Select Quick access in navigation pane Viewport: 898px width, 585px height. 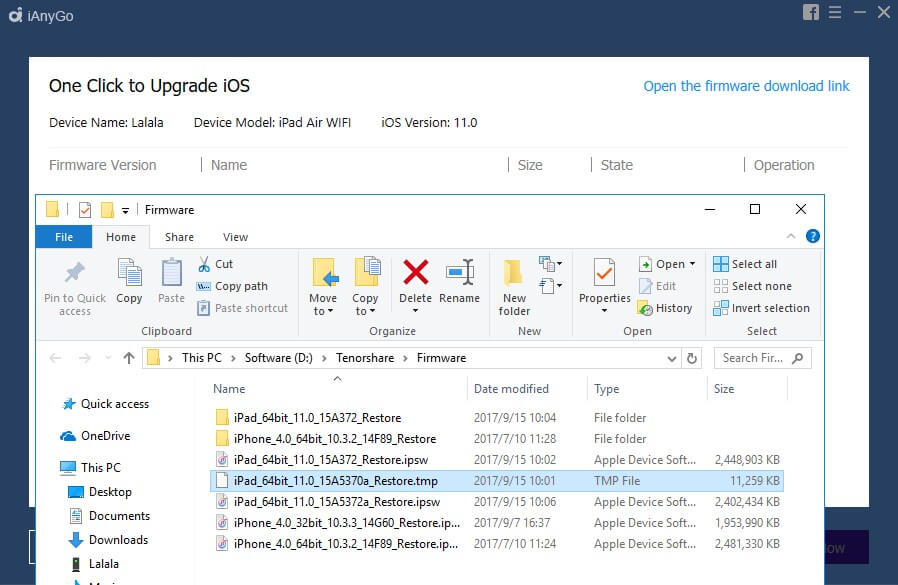point(105,404)
